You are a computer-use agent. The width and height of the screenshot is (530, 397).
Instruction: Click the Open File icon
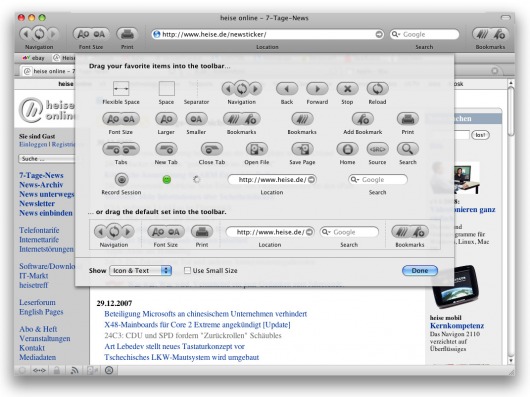(x=257, y=149)
